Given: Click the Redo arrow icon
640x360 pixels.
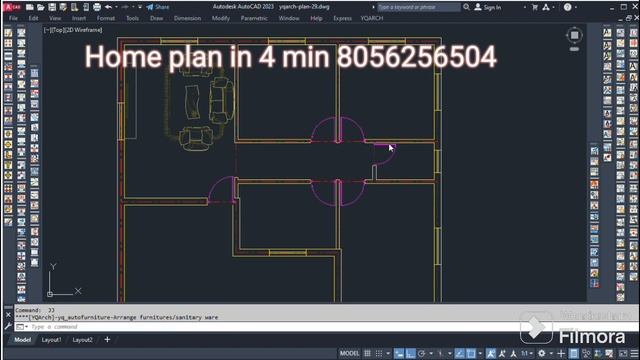Looking at the screenshot, I should click(125, 7).
